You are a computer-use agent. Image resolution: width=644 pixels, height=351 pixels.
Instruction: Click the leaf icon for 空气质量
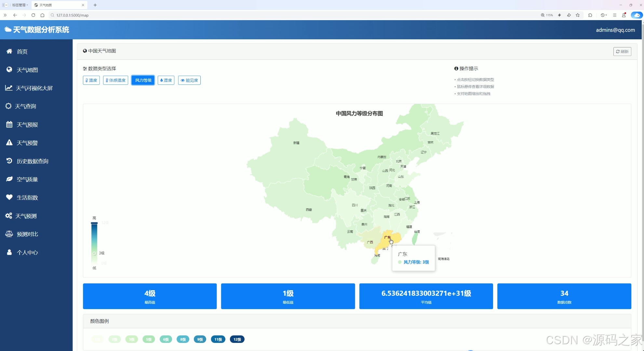pyautogui.click(x=9, y=179)
